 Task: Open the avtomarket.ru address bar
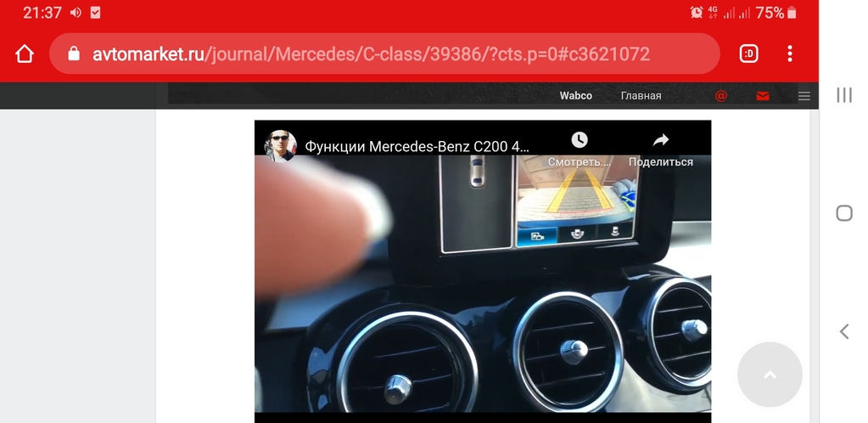click(384, 54)
